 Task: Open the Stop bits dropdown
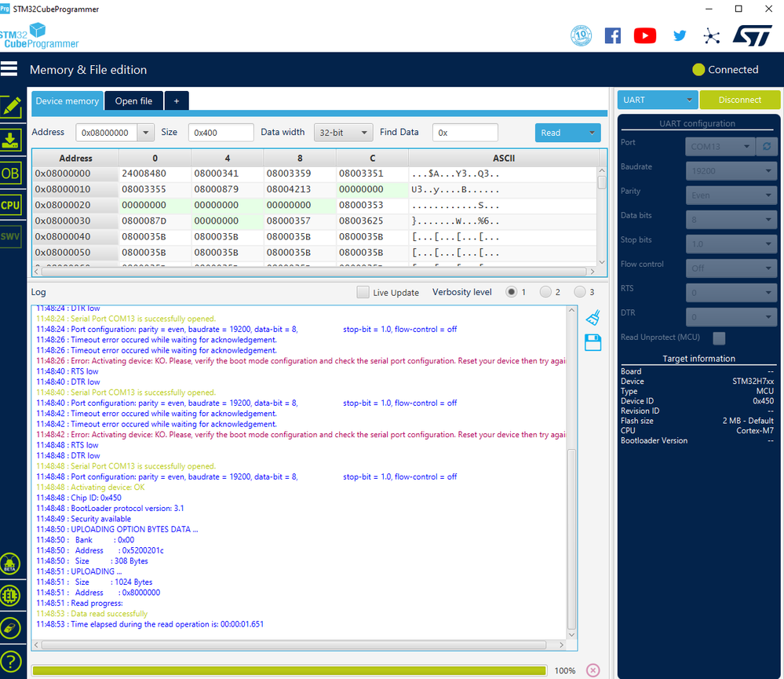click(x=731, y=244)
